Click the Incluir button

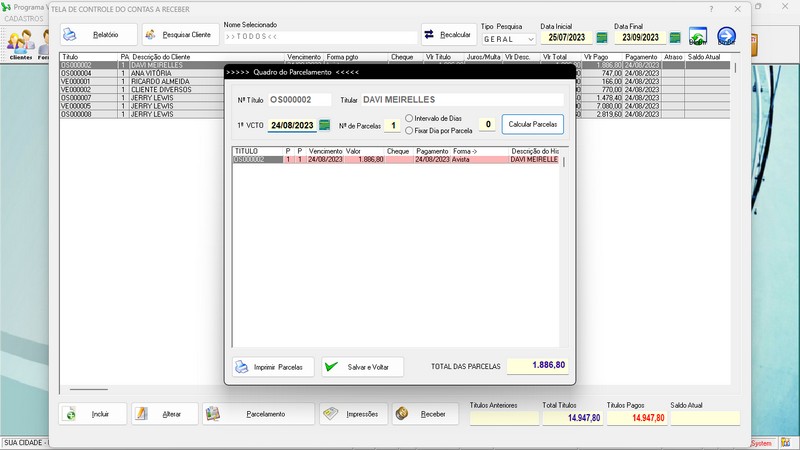pos(92,414)
